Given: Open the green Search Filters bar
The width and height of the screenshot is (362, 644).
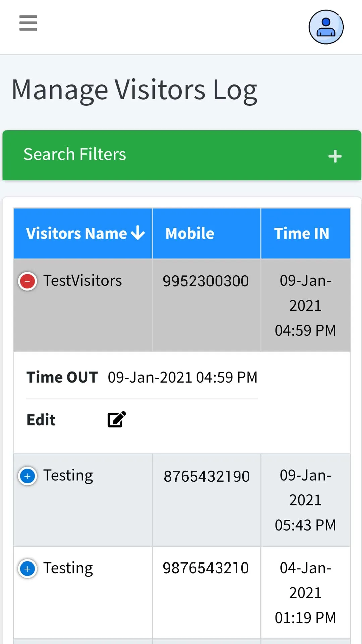Looking at the screenshot, I should [x=182, y=155].
